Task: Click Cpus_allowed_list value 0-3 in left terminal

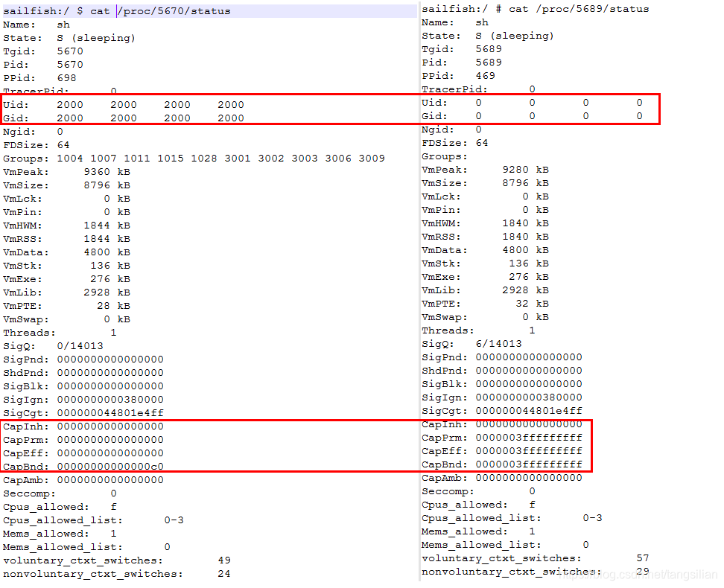Action: tap(174, 520)
